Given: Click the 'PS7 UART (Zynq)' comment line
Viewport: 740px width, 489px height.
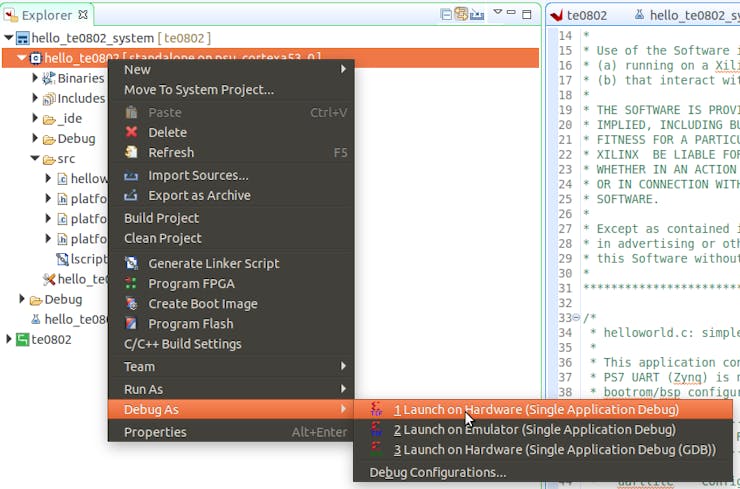Looking at the screenshot, I should coord(664,377).
